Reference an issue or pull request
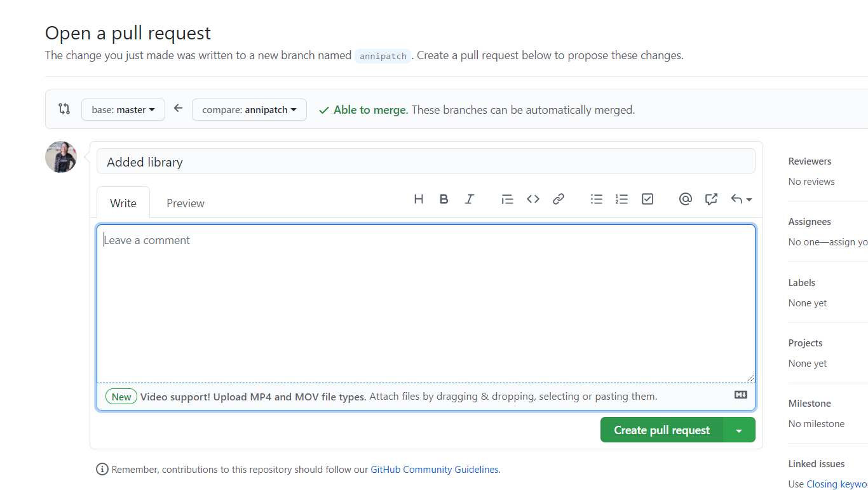This screenshot has width=868, height=490. (711, 200)
